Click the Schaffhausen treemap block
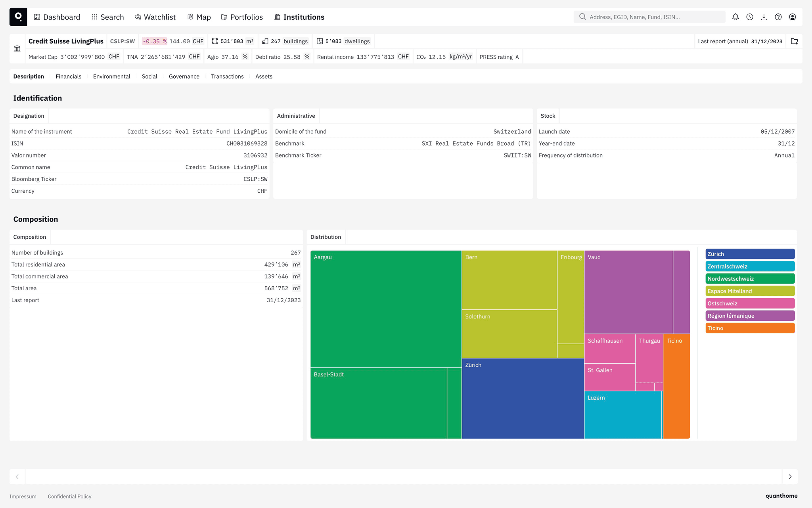 tap(610, 349)
